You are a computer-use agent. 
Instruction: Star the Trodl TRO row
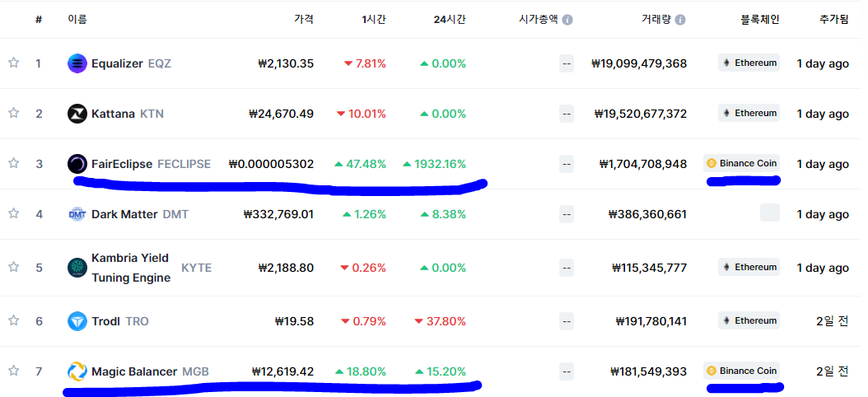pyautogui.click(x=14, y=320)
